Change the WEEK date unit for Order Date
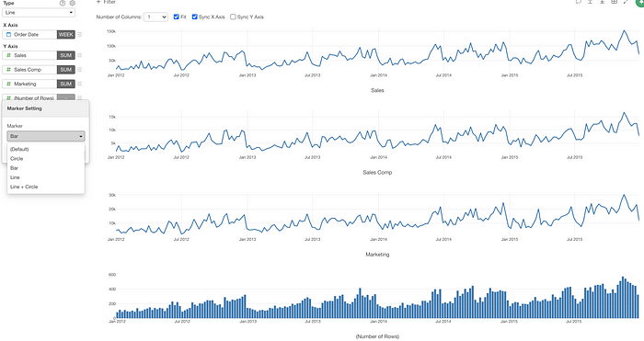The image size is (644, 341). pyautogui.click(x=65, y=35)
